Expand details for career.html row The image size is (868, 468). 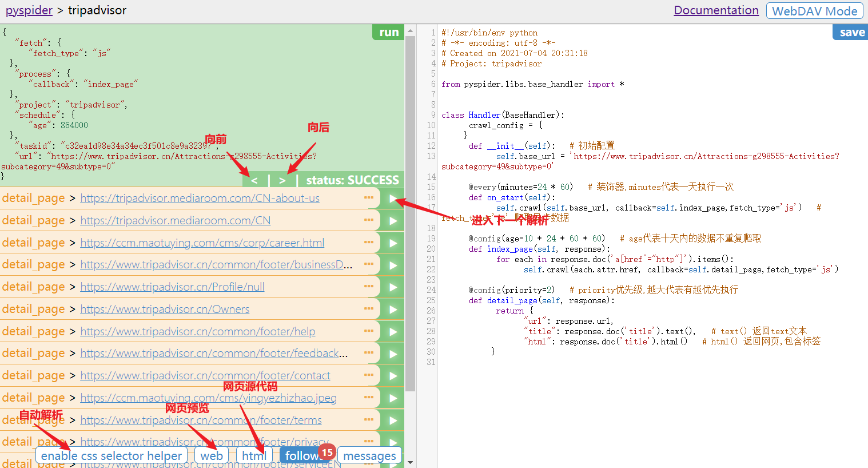369,242
